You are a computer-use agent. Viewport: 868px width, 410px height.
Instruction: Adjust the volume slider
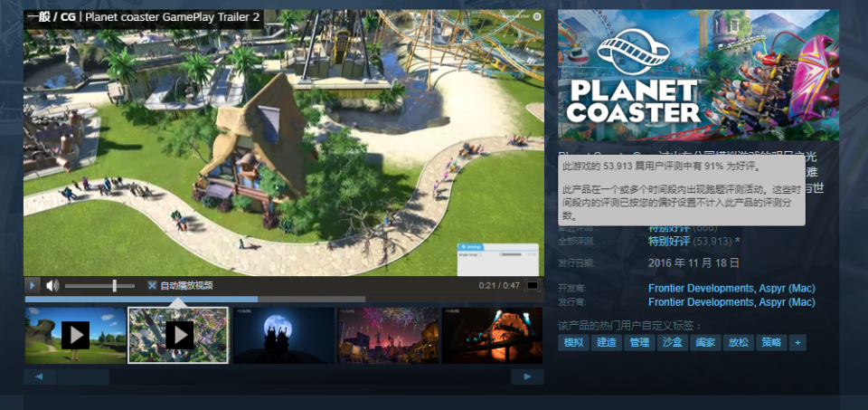99,286
